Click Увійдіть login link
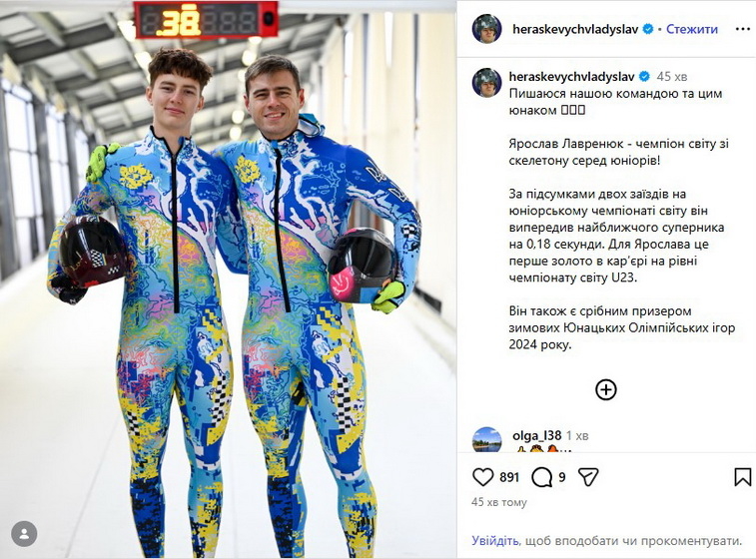This screenshot has height=559, width=756. 495,541
